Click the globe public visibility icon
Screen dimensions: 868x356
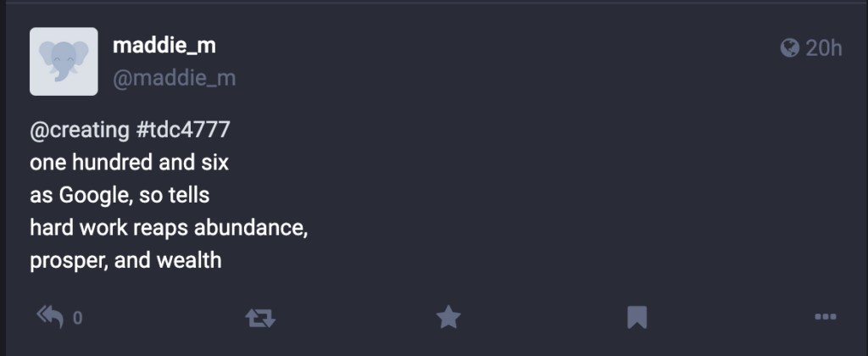click(789, 48)
